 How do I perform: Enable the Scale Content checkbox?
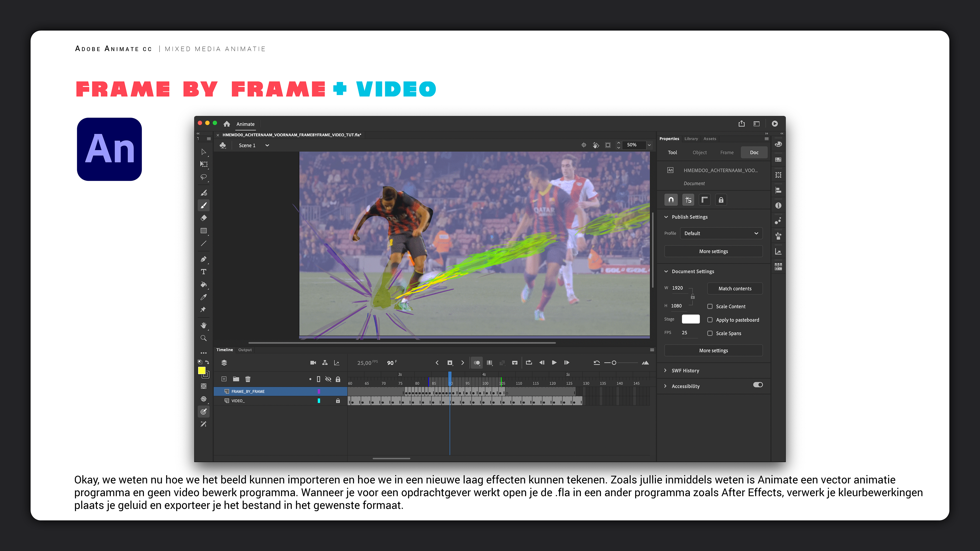[710, 306]
